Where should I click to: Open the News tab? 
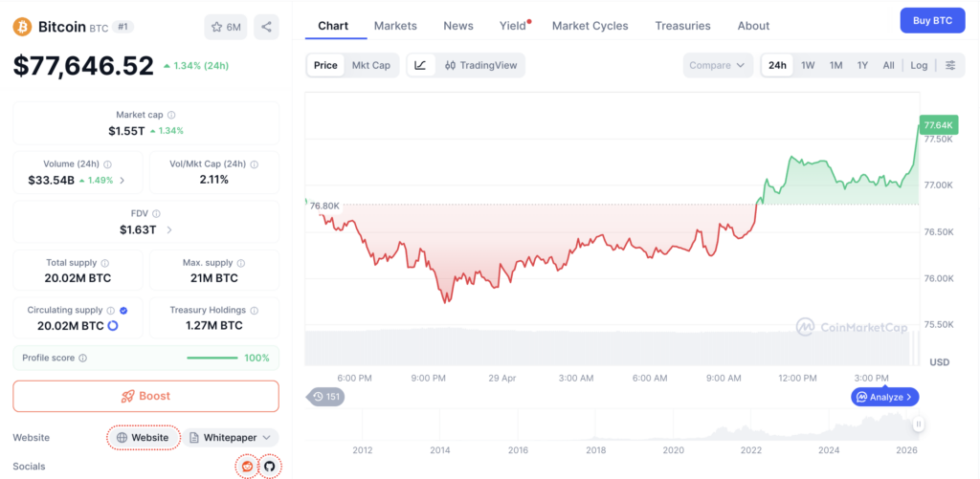458,26
